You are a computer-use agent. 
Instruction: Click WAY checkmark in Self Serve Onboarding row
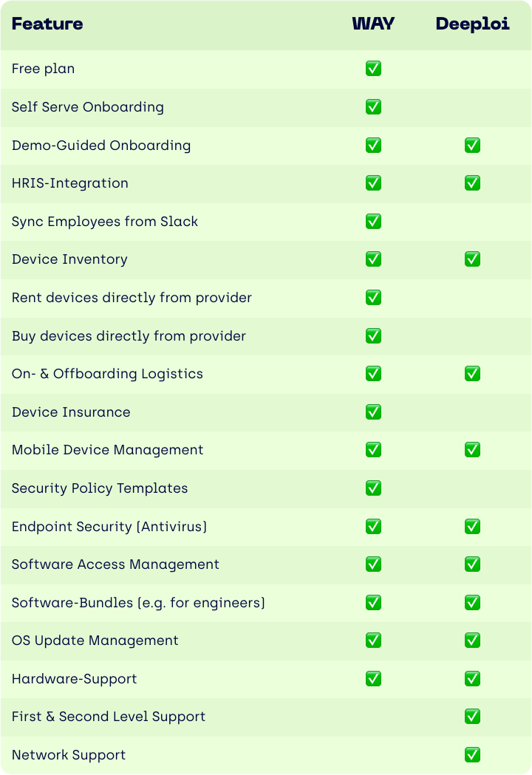click(x=373, y=107)
